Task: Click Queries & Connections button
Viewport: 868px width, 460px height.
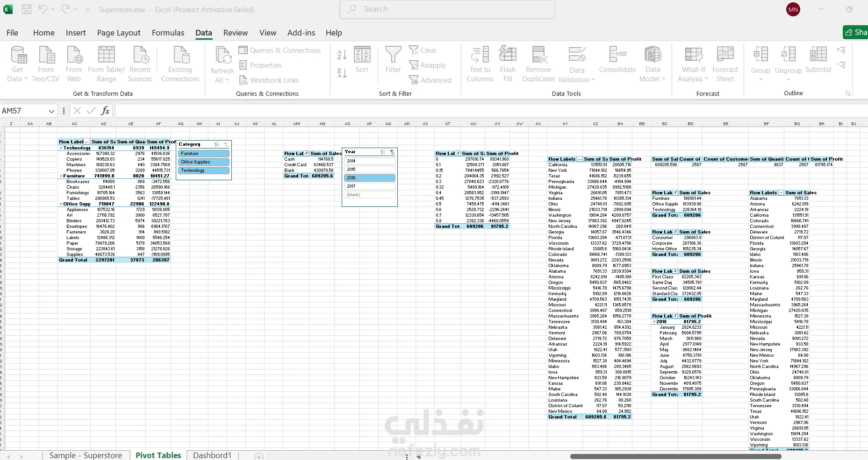Action: coord(280,50)
